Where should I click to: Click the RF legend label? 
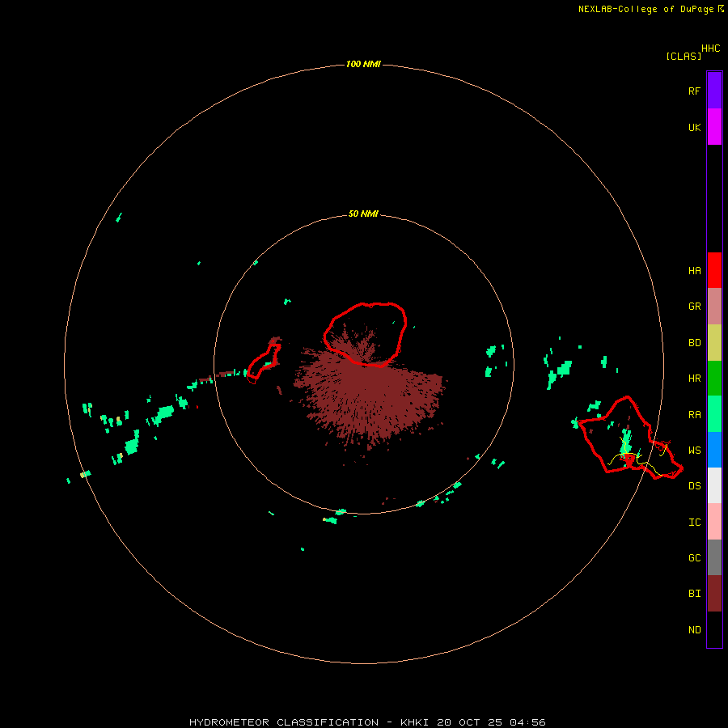click(694, 91)
